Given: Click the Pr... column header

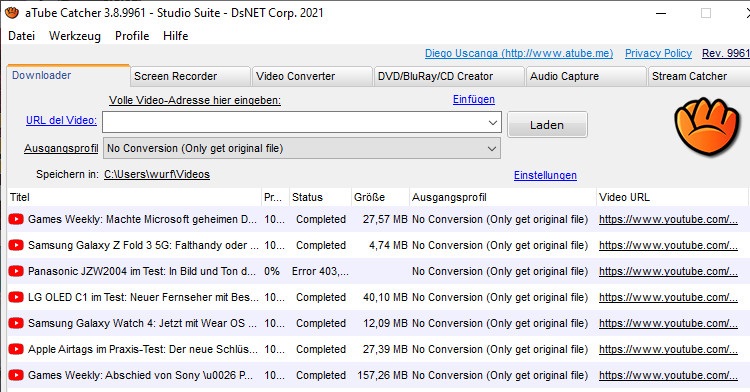Looking at the screenshot, I should (x=275, y=197).
